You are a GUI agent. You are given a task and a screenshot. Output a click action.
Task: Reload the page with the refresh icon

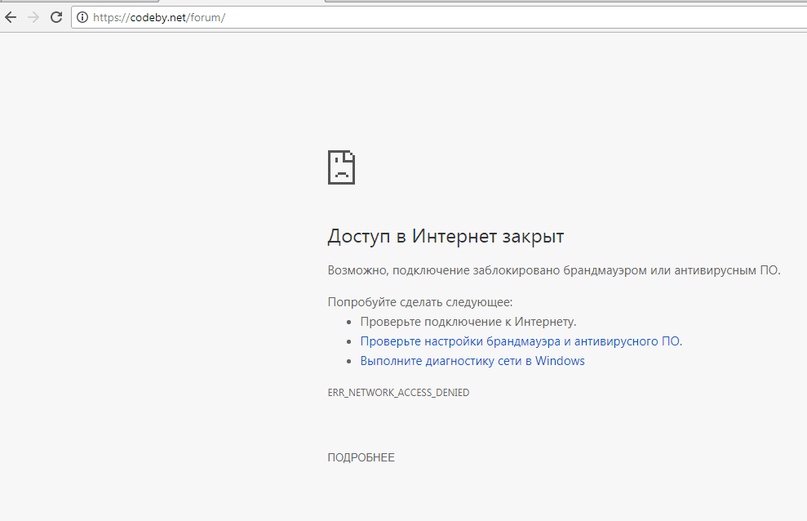(56, 17)
